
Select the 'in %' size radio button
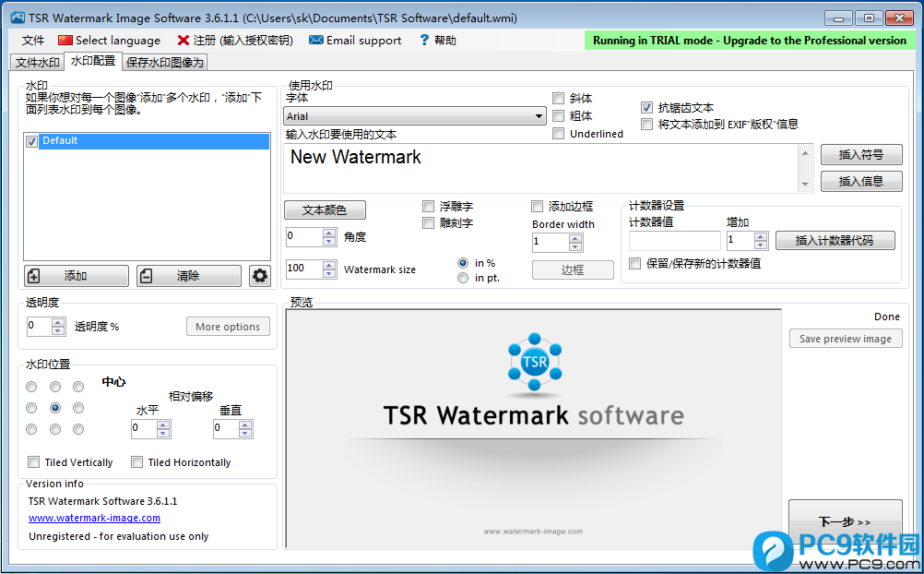[x=463, y=263]
